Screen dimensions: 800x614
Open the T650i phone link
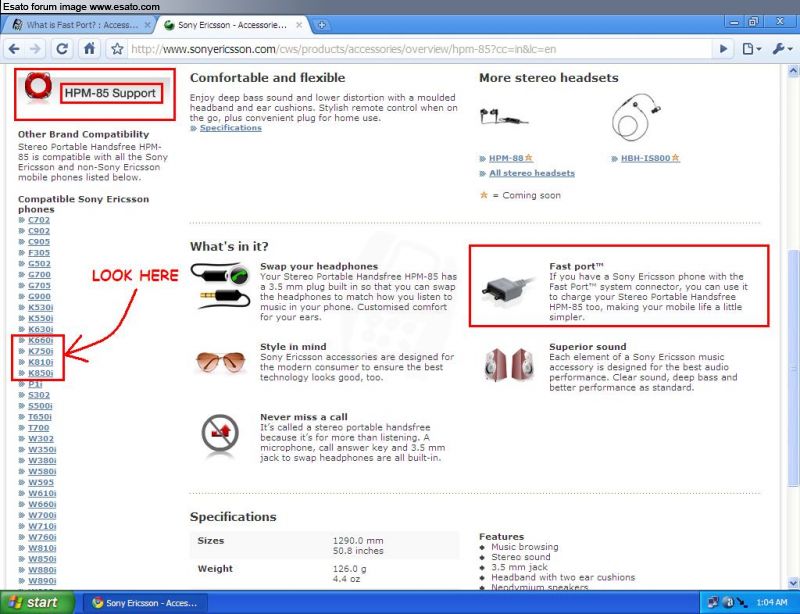point(40,416)
